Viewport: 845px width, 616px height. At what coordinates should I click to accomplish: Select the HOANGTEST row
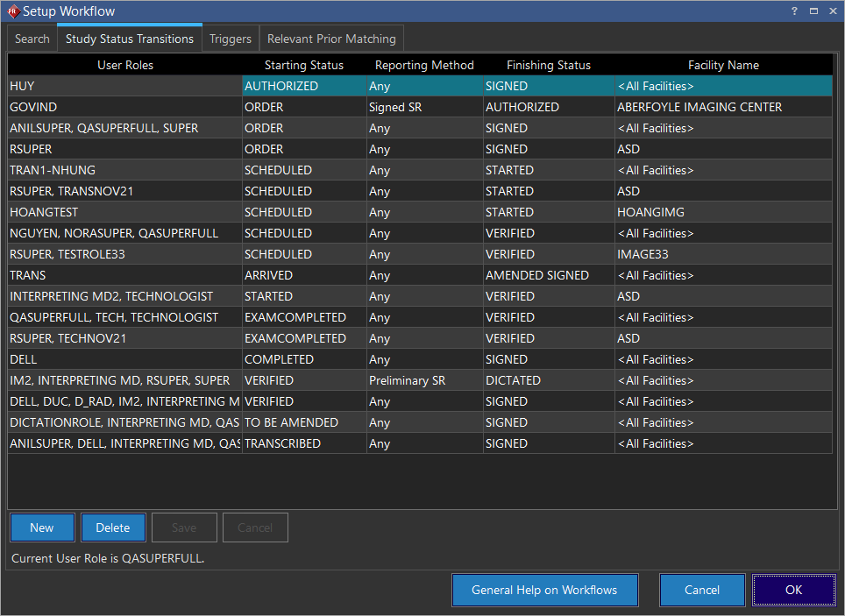pyautogui.click(x=124, y=212)
